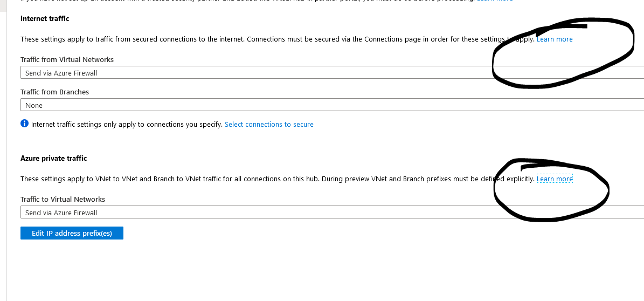Expand Traffic to Virtual Networks dropdown
The width and height of the screenshot is (644, 301).
click(323, 213)
